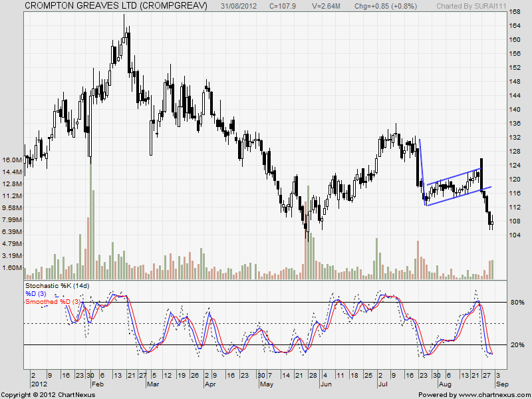The height and width of the screenshot is (399, 532).
Task: Select price axis label "120"
Action: coord(515,180)
